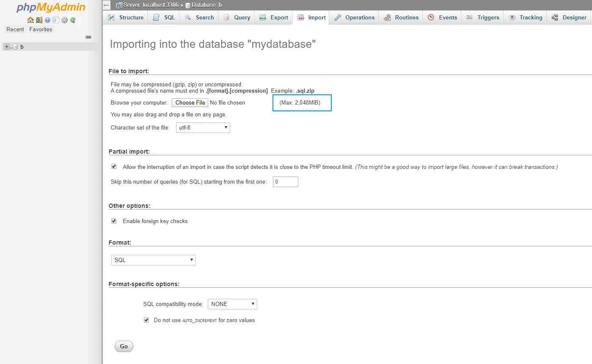This screenshot has height=364, width=592.
Task: Open the Format SQL dropdown
Action: (x=154, y=260)
